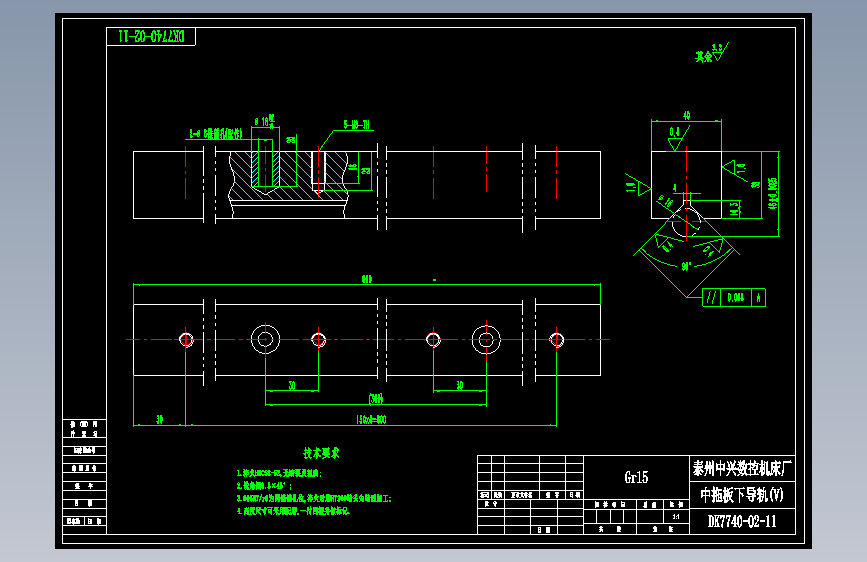Select the 150x4=600 dimension text

pyautogui.click(x=371, y=420)
